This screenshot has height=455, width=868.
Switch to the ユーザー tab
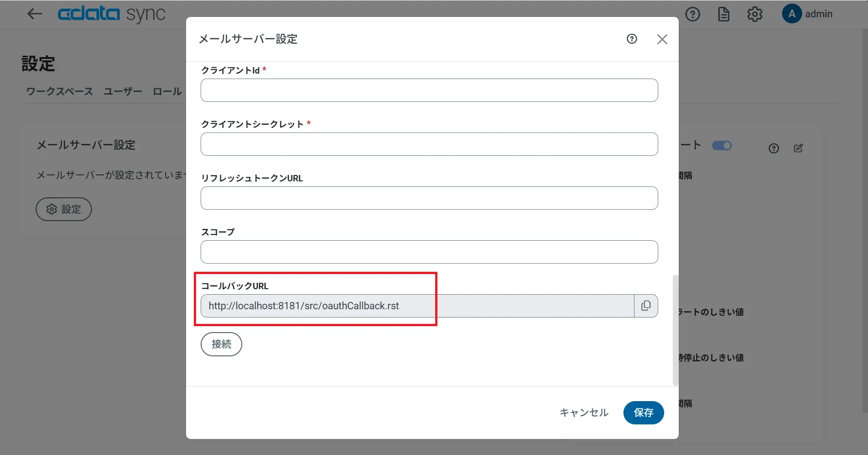point(122,91)
